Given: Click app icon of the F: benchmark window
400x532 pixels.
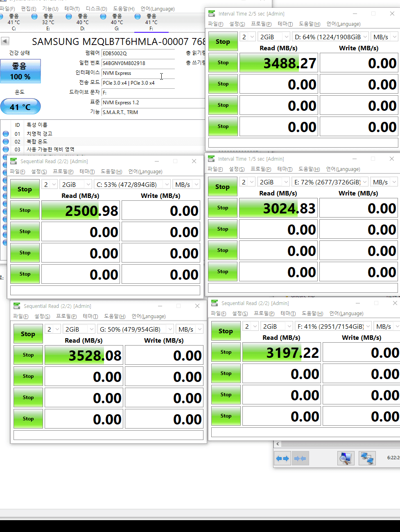Looking at the screenshot, I should click(x=215, y=303).
